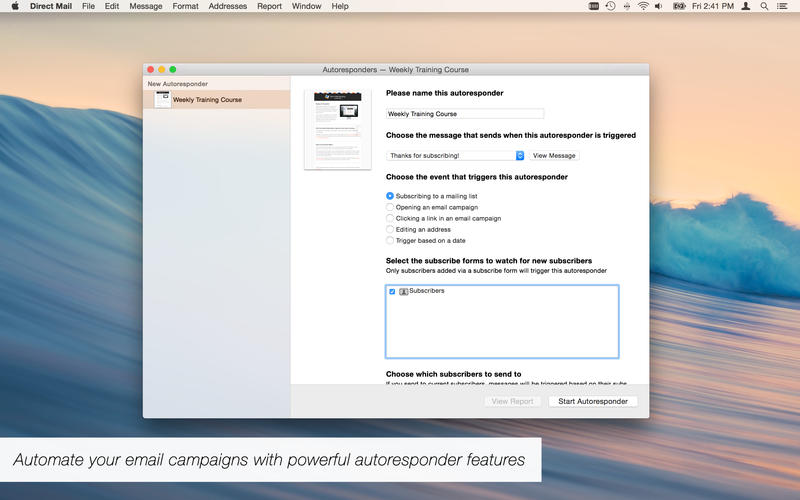The image size is (800, 500).
Task: Click the keyboard input menu bar icon
Action: (x=593, y=6)
